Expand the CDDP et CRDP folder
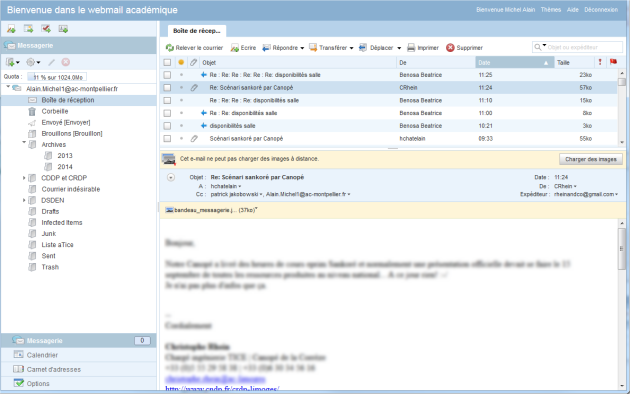This screenshot has height=394, width=630. pyautogui.click(x=24, y=178)
